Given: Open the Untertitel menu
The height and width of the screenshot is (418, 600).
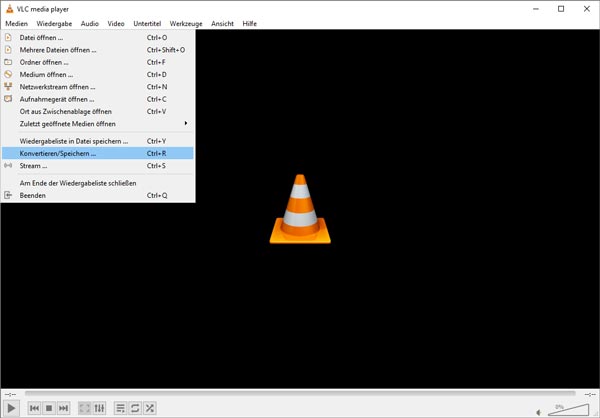Looking at the screenshot, I should (x=147, y=23).
